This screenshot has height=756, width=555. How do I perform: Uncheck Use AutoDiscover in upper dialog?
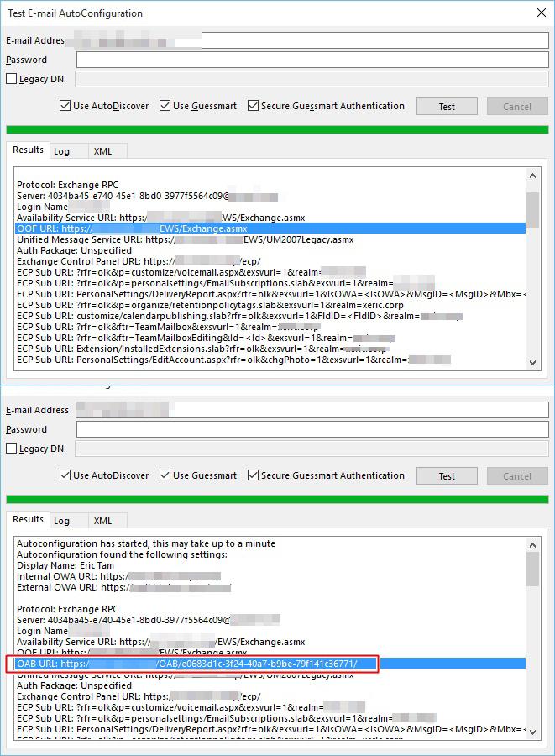pos(65,106)
